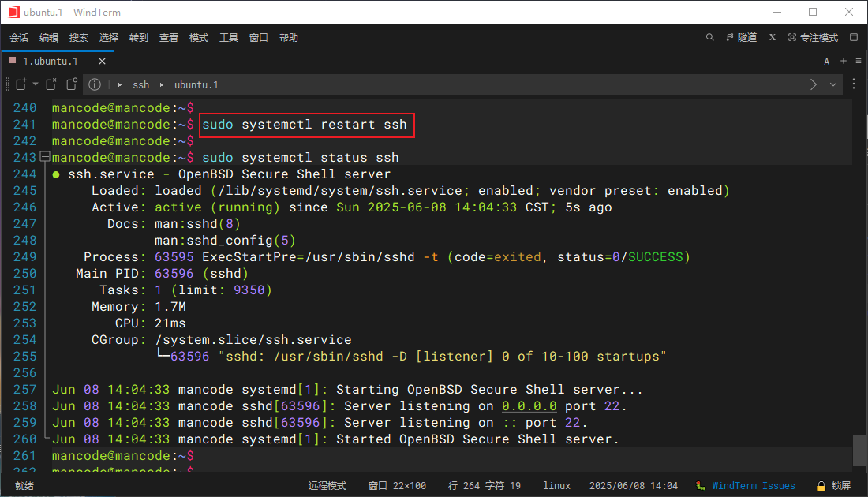Open the 工具 menu
The width and height of the screenshot is (868, 497).
[x=229, y=37]
